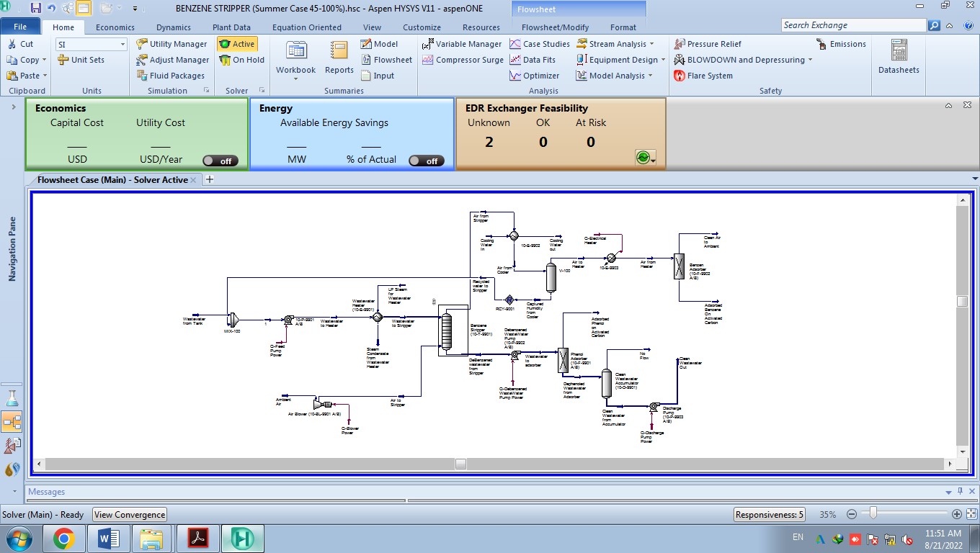980x553 pixels.
Task: Expand BLOWDOWN and Depressuring dropdown
Action: click(x=810, y=60)
